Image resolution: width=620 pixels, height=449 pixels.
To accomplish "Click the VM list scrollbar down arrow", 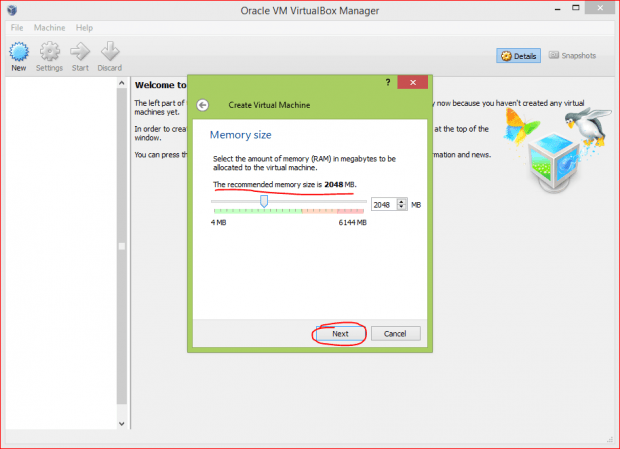I will point(122,424).
